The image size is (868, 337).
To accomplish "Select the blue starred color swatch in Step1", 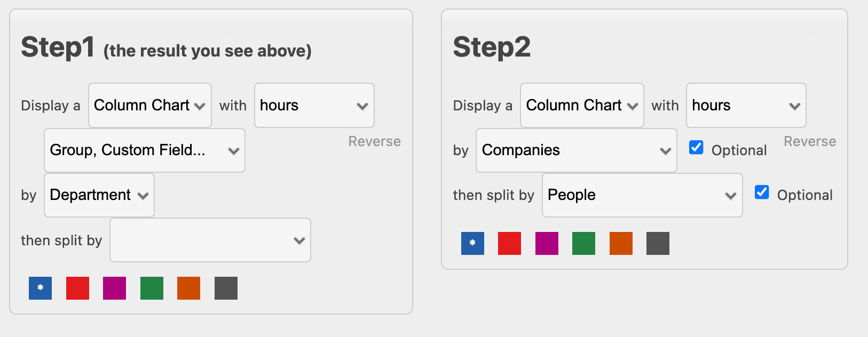I will 40,288.
